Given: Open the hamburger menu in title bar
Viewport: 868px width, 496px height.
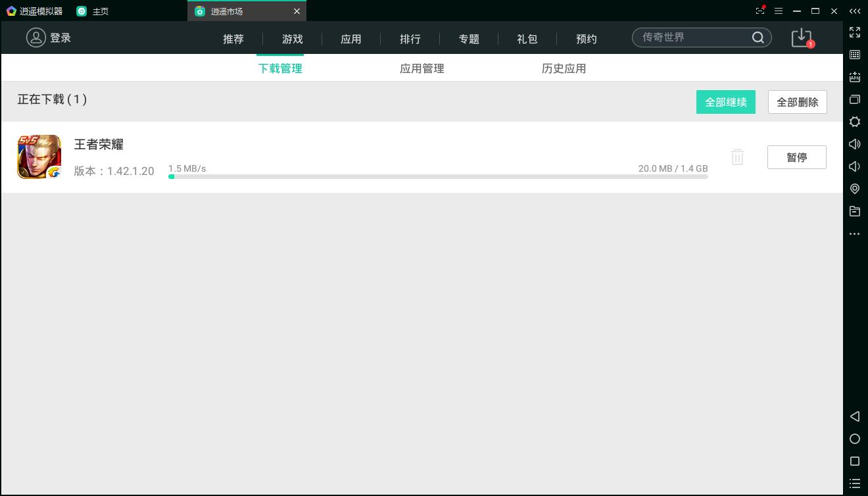Looking at the screenshot, I should tap(779, 11).
